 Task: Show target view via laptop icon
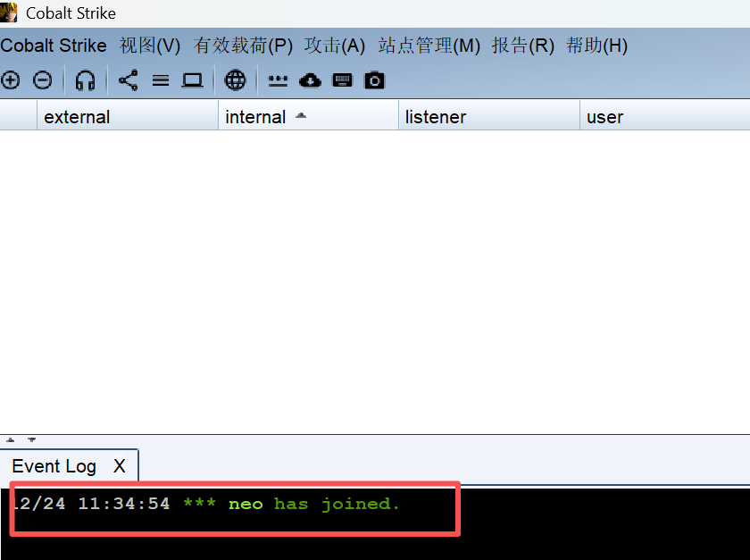(192, 80)
